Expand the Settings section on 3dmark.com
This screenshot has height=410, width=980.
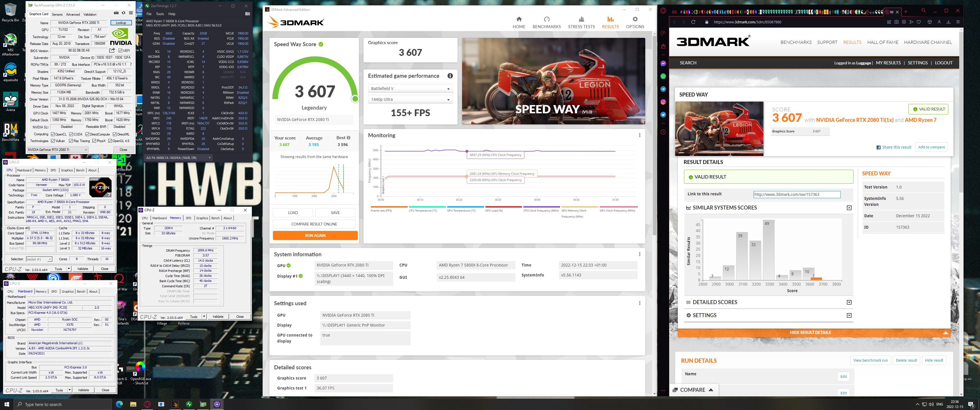[849, 315]
